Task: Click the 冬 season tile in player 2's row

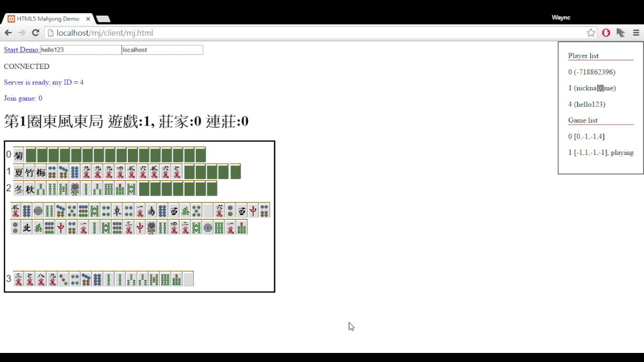Action: [19, 189]
